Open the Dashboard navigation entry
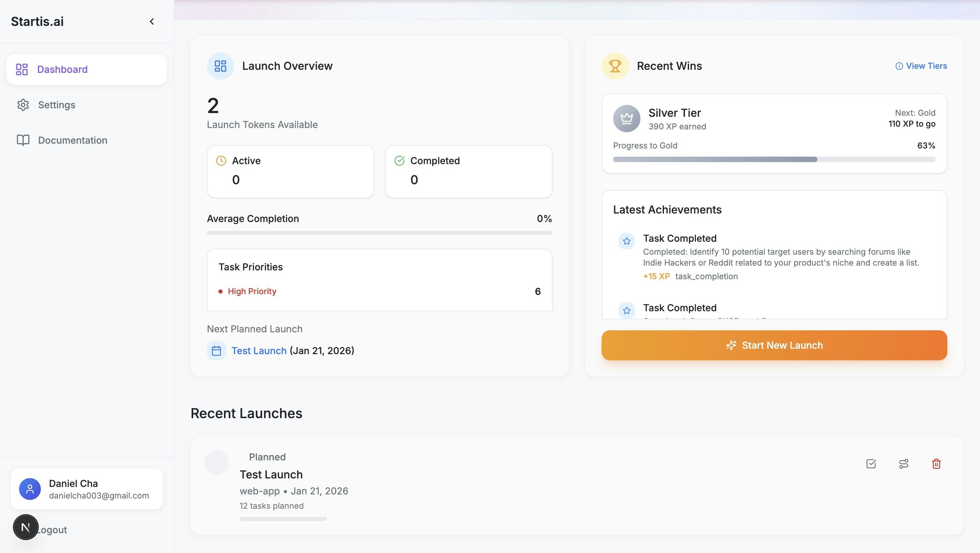The image size is (980, 553). pyautogui.click(x=62, y=69)
